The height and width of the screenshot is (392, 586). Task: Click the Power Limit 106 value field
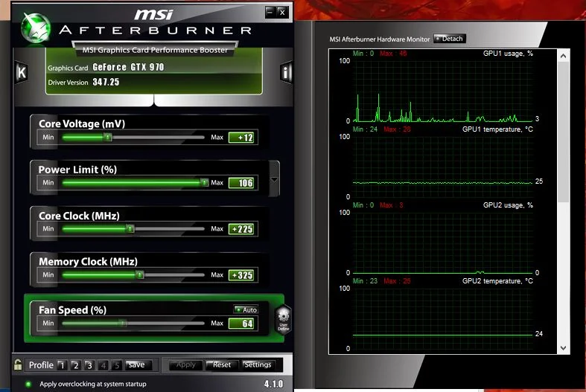tap(243, 182)
